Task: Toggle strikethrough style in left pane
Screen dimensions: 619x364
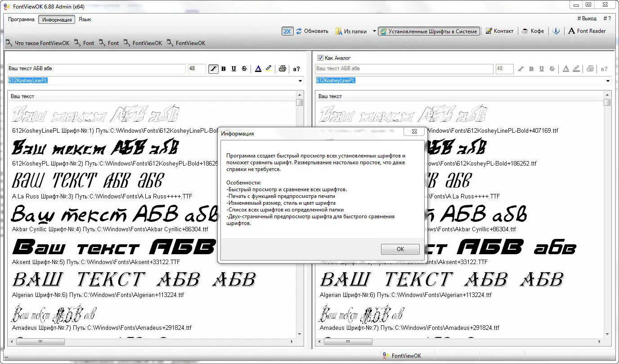Action: coord(244,69)
